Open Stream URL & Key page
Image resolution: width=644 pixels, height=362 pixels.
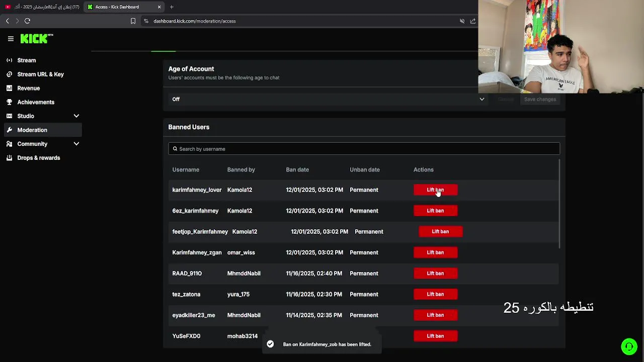pos(40,74)
